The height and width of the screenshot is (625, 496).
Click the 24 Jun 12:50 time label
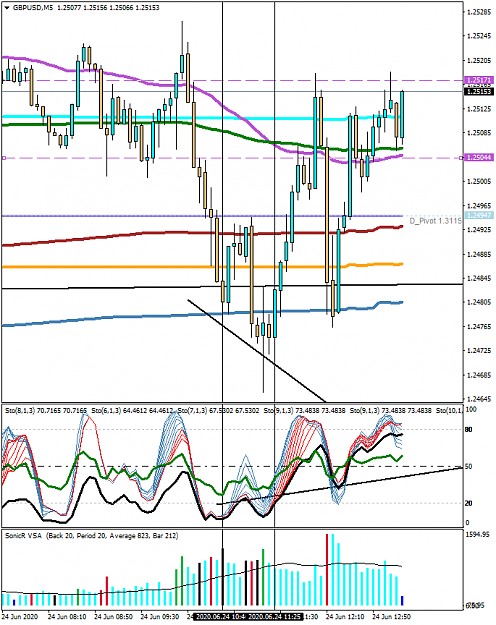391,617
